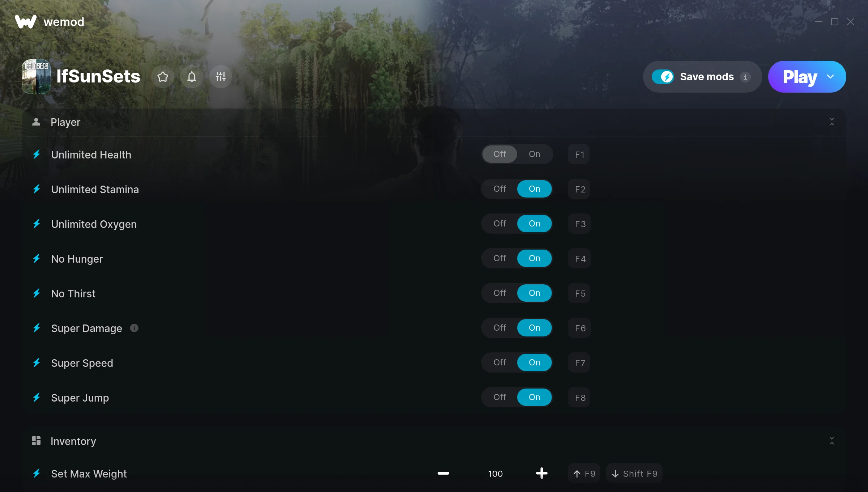This screenshot has width=868, height=492.
Task: Click the Save mods info icon
Action: pyautogui.click(x=745, y=76)
